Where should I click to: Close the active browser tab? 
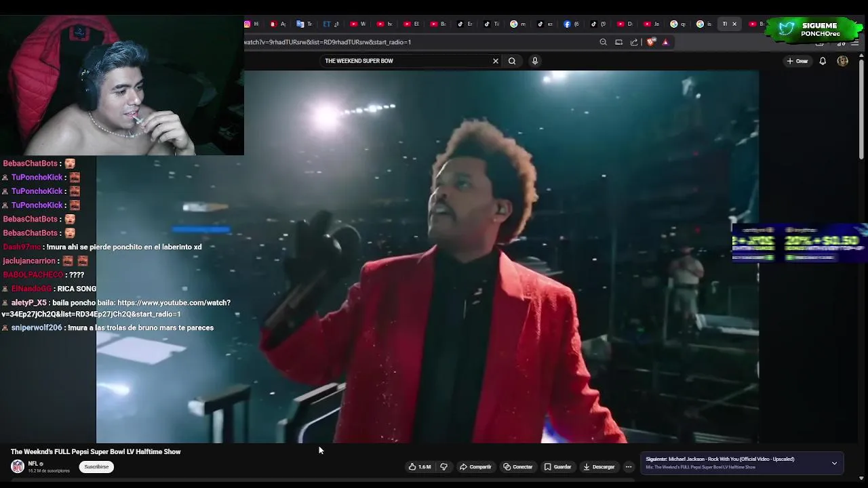coord(734,24)
